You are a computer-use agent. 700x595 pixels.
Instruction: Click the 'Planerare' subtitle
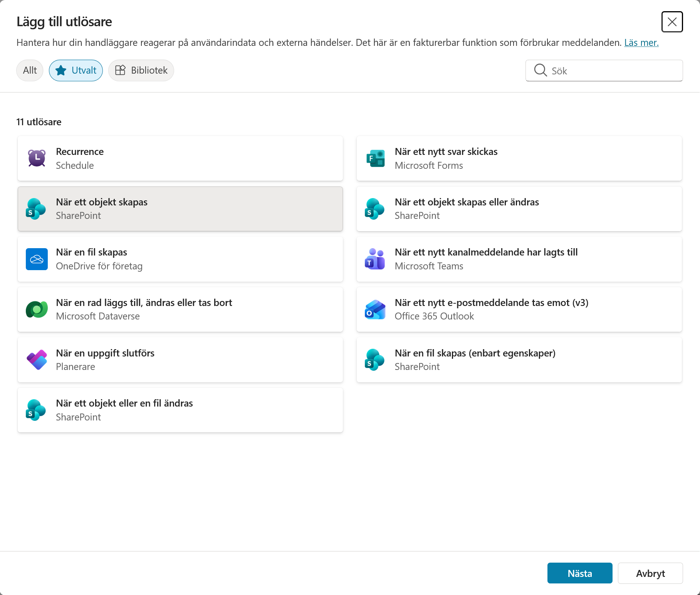click(76, 367)
